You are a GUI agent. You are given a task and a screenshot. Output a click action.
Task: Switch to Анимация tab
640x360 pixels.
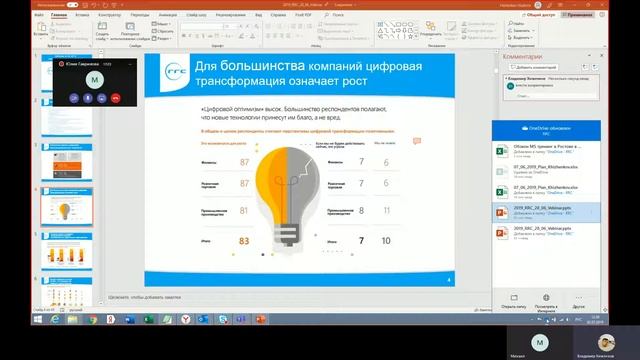pos(168,15)
